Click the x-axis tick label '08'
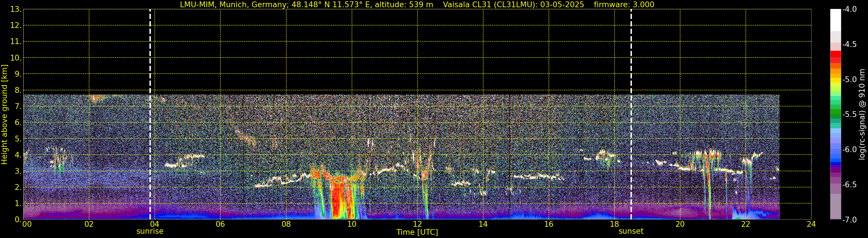Viewport: 868px width, 238px height. [286, 224]
